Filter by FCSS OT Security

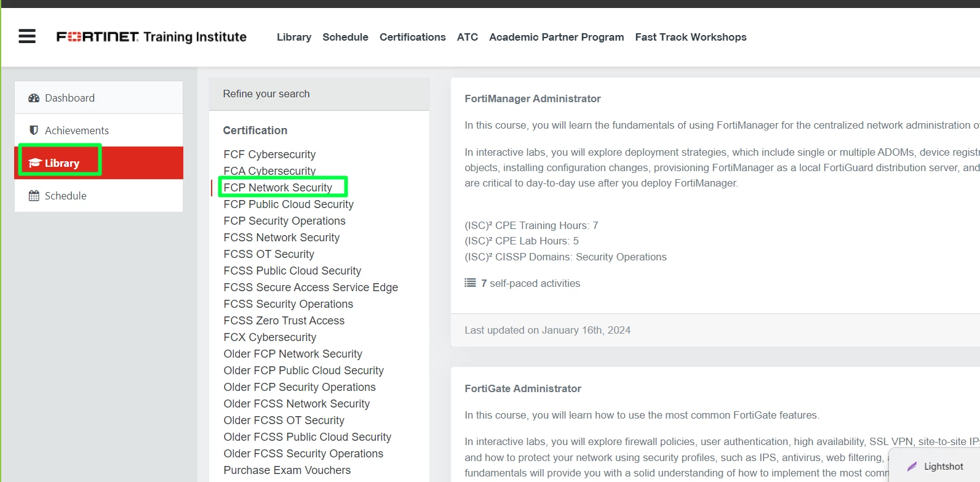coord(269,254)
